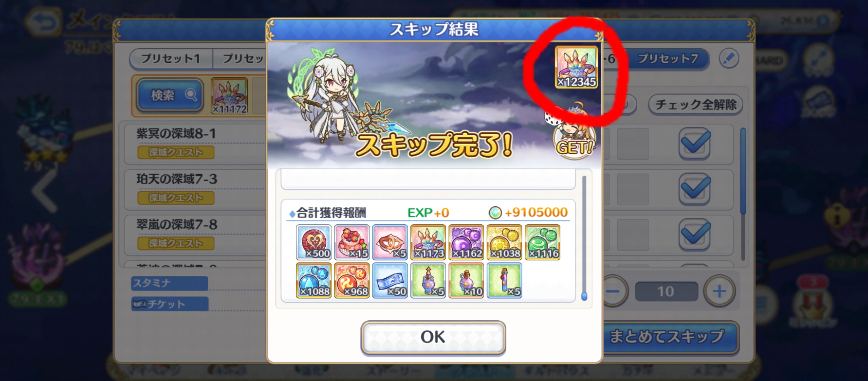868x381 pixels.
Task: Toggle checkbox for 翠嵐の深域7-8 quest
Action: [x=695, y=235]
